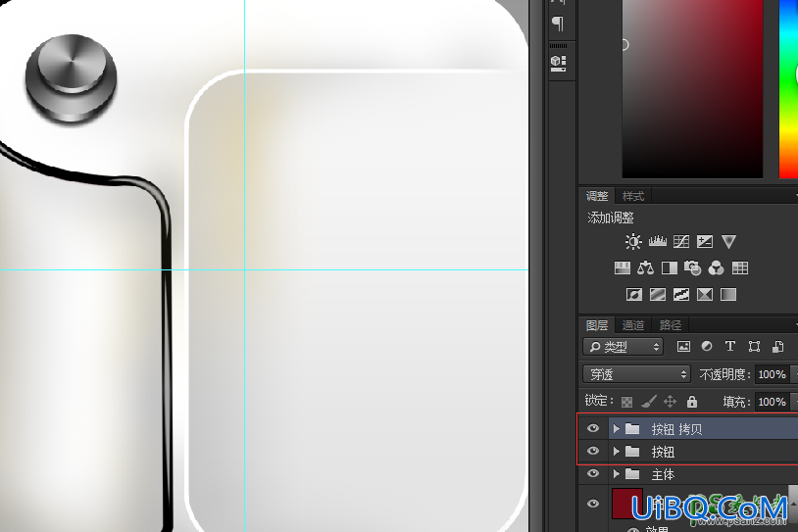Viewport: 798px width, 532px height.
Task: Open the Paragraph panel icon
Action: click(558, 24)
